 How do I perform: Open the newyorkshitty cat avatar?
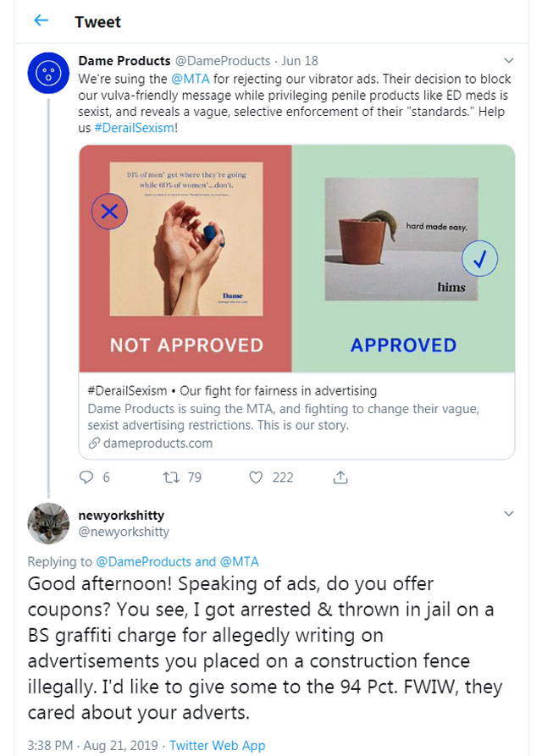(x=48, y=523)
